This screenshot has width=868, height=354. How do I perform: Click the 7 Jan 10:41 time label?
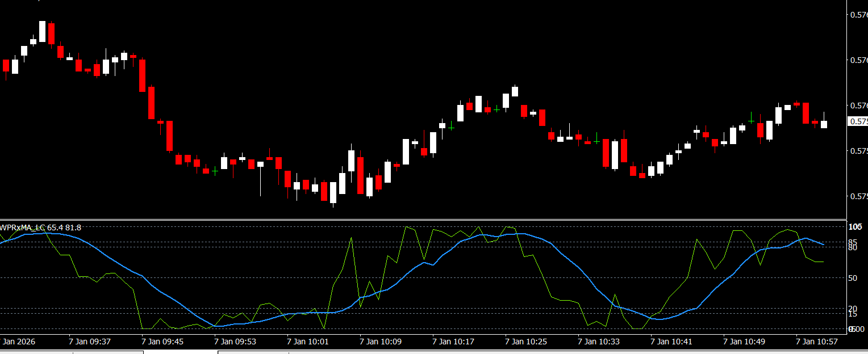671,342
